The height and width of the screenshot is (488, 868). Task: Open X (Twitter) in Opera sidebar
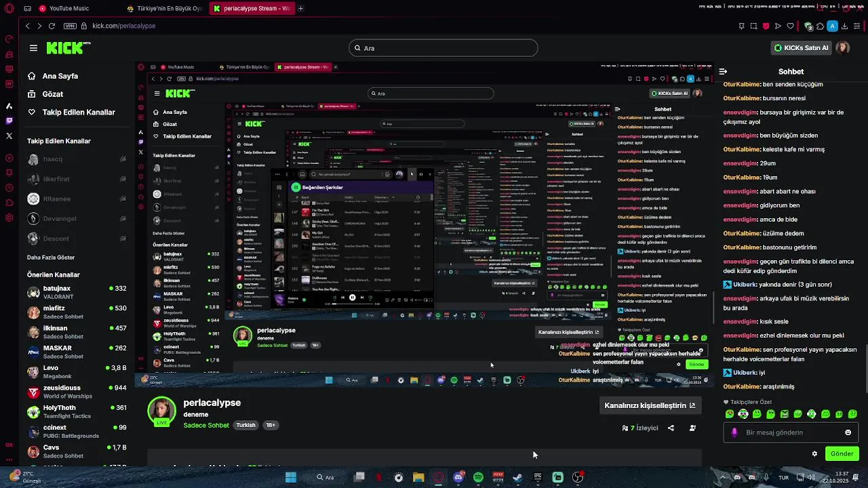(9, 136)
